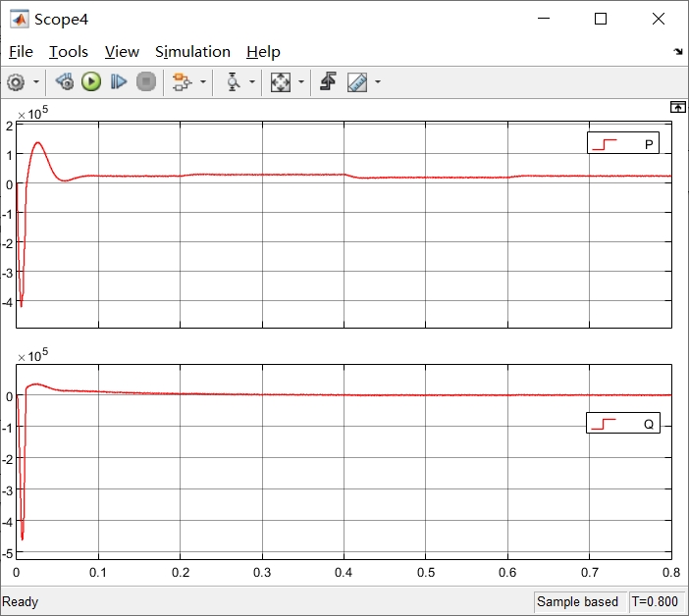Click the 0.4 time axis label
The height and width of the screenshot is (616, 689).
pyautogui.click(x=344, y=573)
